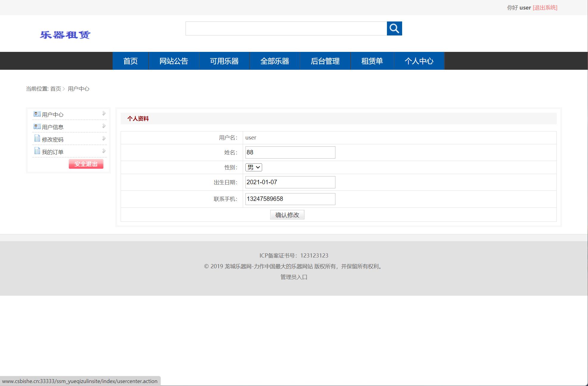Click the user icon beside 用户信息

pyautogui.click(x=37, y=126)
